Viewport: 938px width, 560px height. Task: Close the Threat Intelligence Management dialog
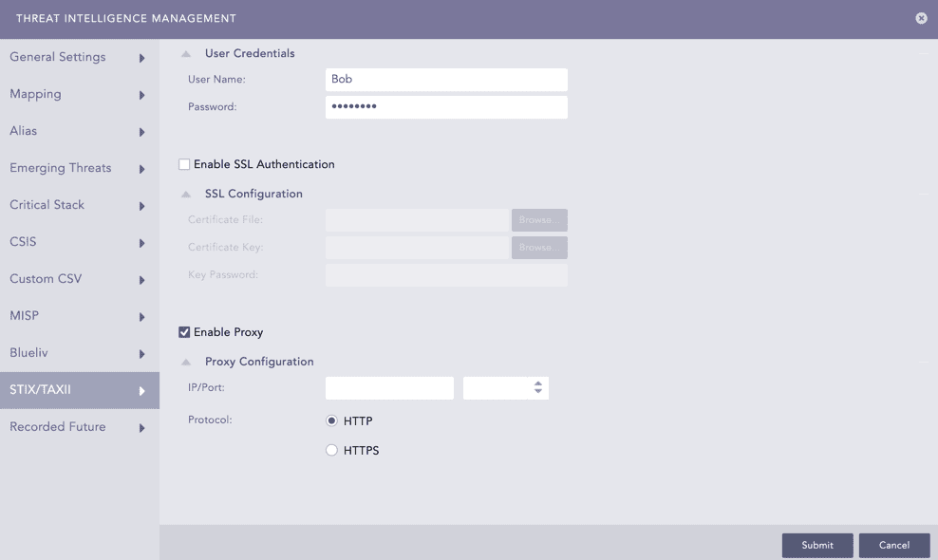[920, 18]
